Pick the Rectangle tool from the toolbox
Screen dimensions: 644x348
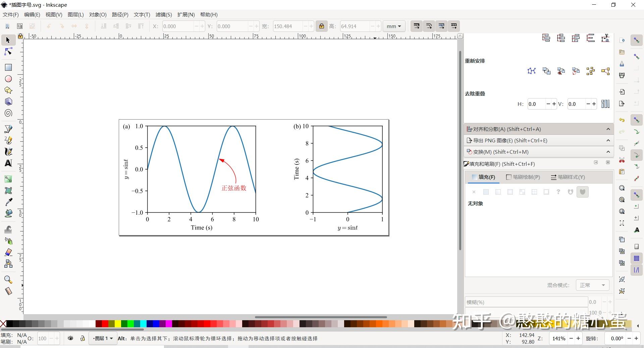click(8, 67)
